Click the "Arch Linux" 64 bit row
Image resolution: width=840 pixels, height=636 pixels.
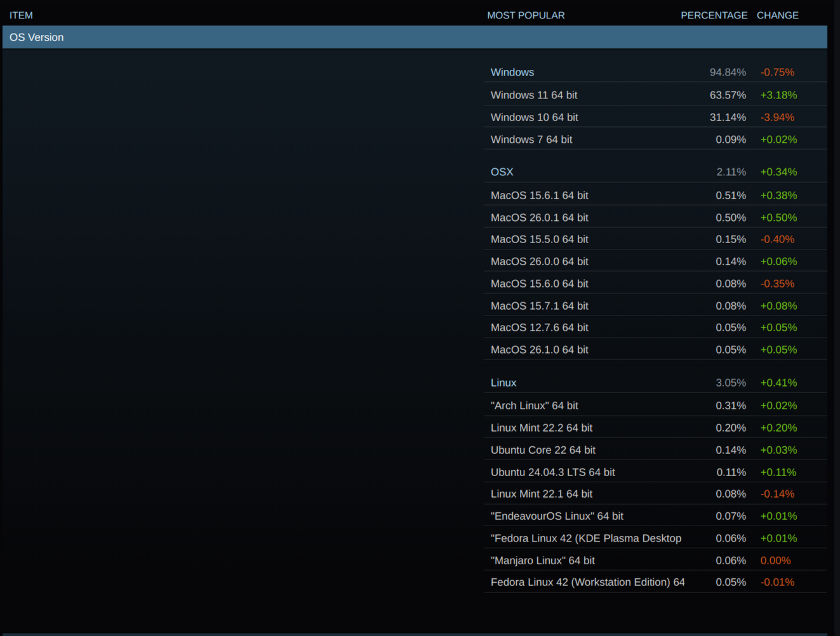pos(655,405)
